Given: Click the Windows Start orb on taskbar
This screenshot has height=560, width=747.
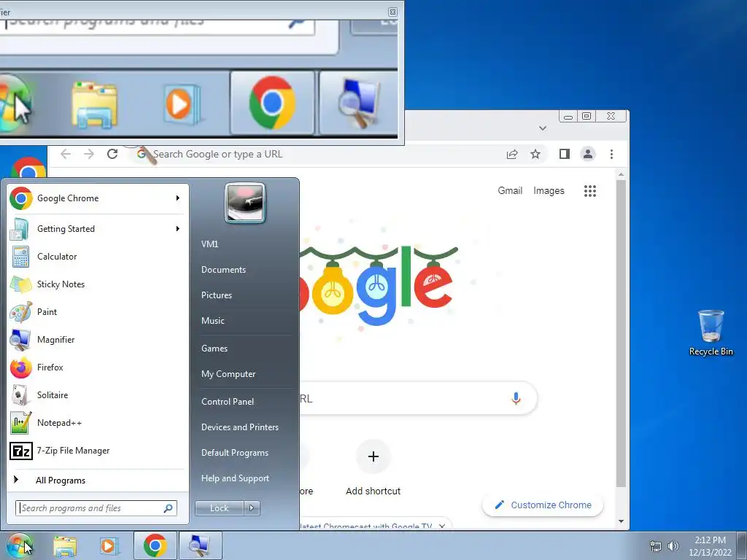Looking at the screenshot, I should pos(19,545).
